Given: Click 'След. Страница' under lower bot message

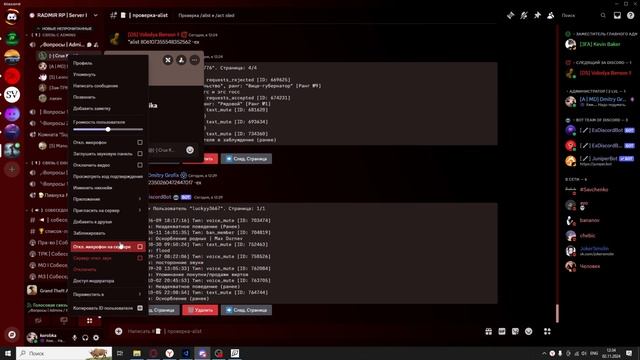Looking at the screenshot, I should coord(247,310).
